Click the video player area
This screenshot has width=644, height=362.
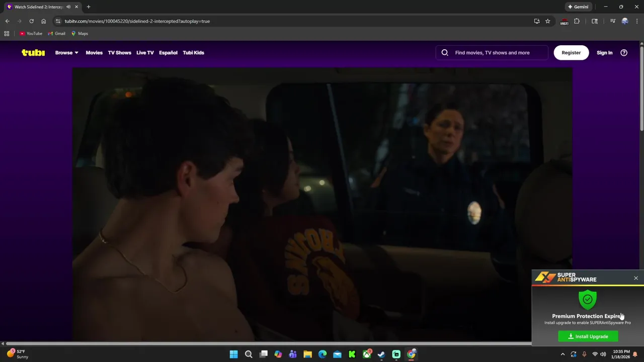[322, 204]
